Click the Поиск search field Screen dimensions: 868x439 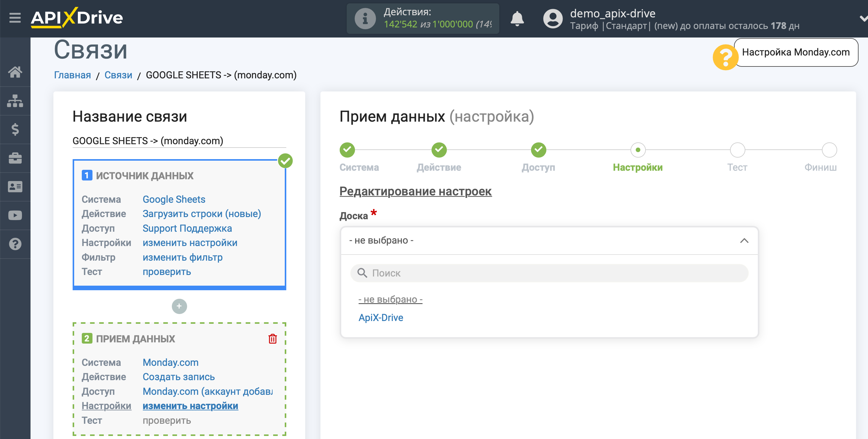pos(549,273)
